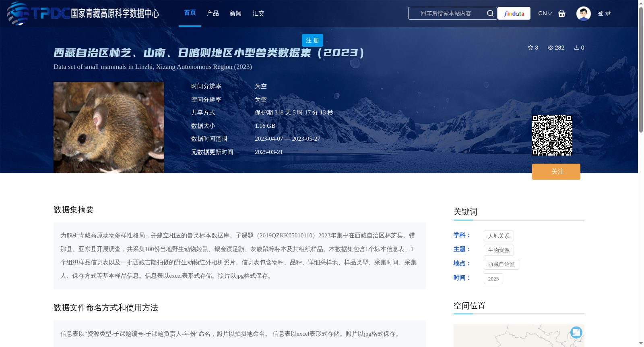Click the 2023-04-07 — 2023-05-27 date range
The height and width of the screenshot is (347, 644).
[x=287, y=139]
